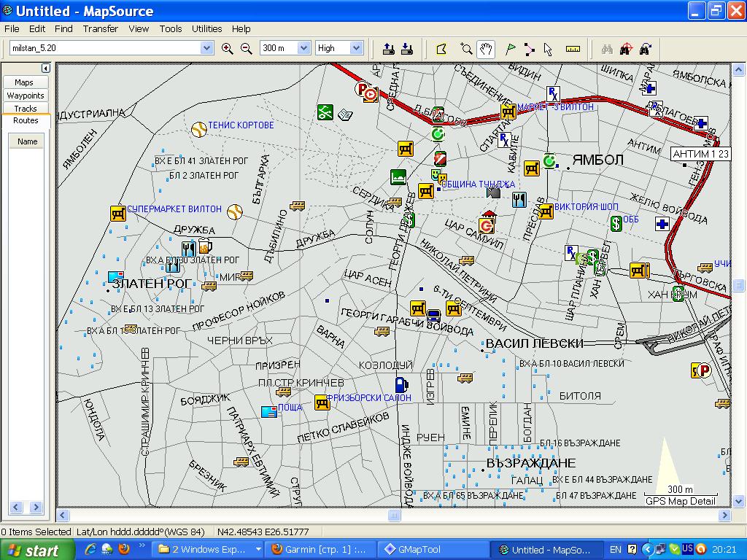Click side panel scroll right arrow
747x560 pixels.
click(x=36, y=507)
